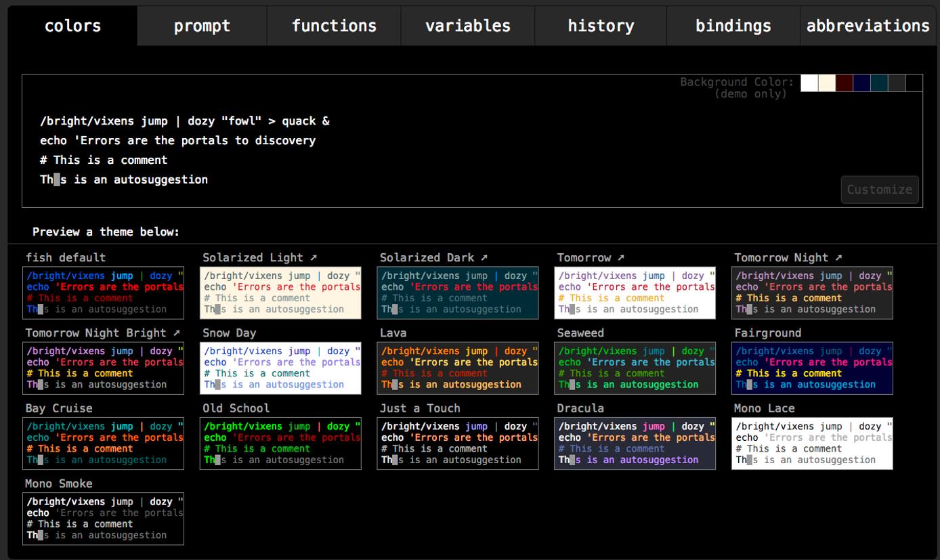Open the functions tab

(x=334, y=26)
